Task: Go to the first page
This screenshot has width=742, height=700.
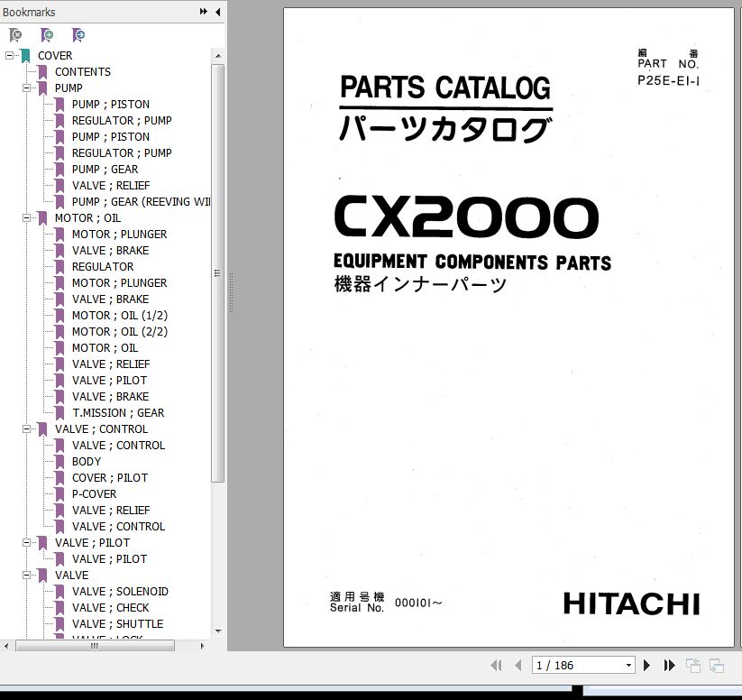Action: click(497, 666)
